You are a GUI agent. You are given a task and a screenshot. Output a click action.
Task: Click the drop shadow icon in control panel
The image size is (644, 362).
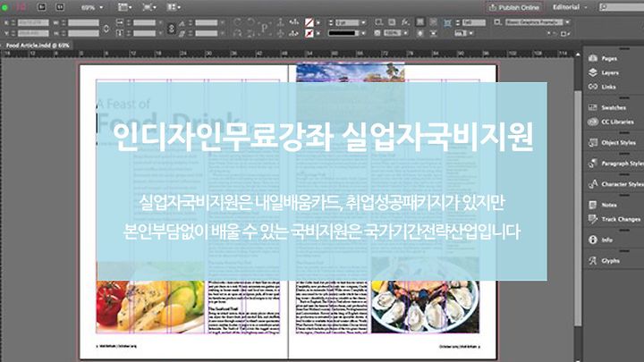click(x=393, y=22)
